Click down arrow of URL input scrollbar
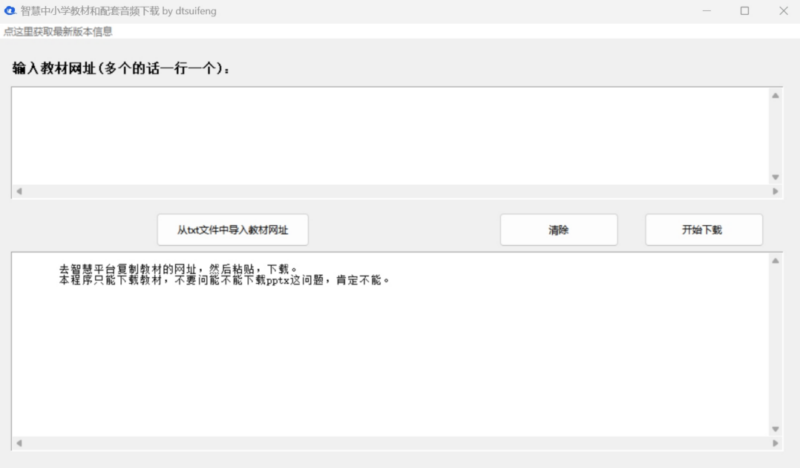Viewport: 800px width, 468px height. [775, 177]
